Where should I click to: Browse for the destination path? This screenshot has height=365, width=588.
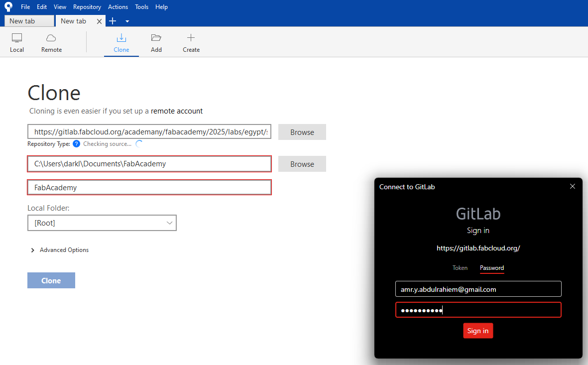tap(302, 164)
